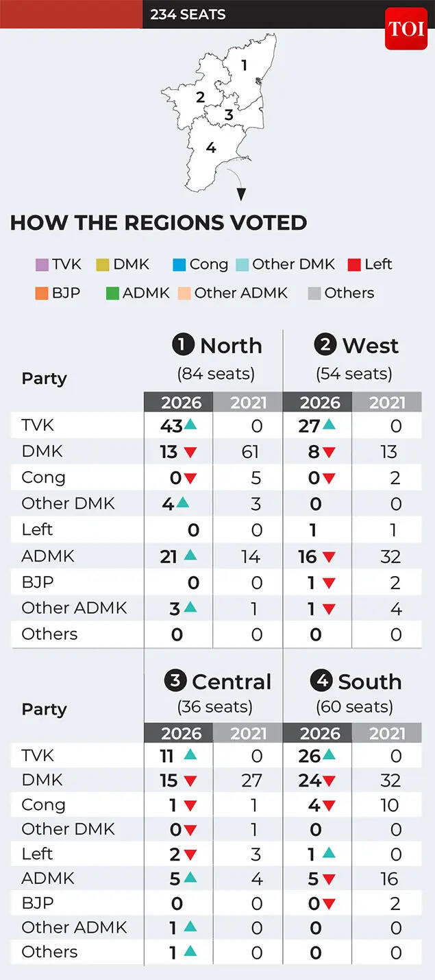Click the HOW THE REGIONS VOTED heading

click(x=158, y=223)
